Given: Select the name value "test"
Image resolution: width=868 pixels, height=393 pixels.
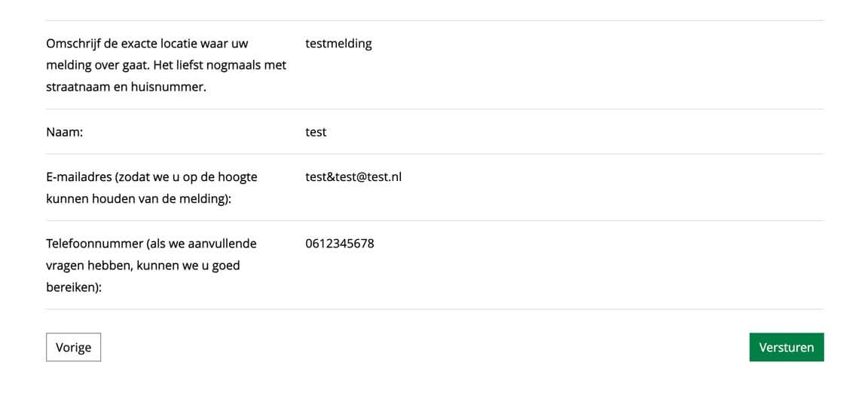Looking at the screenshot, I should pos(316,132).
